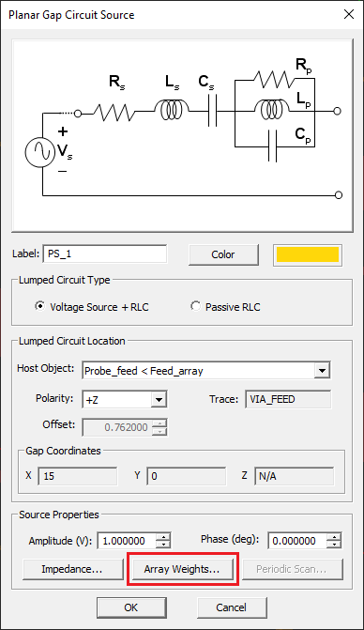Screen dimensions: 364x630
Task: Click the yellow color swatch
Action: click(308, 254)
